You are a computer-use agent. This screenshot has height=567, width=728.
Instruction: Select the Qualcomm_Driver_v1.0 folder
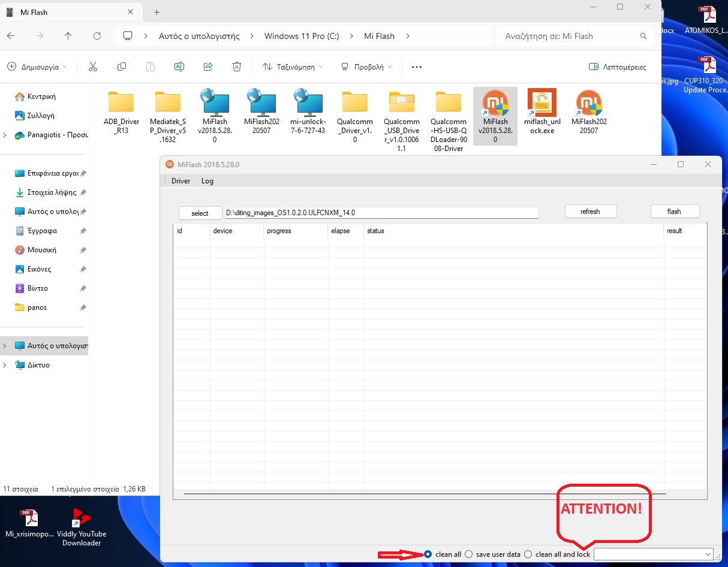click(355, 116)
